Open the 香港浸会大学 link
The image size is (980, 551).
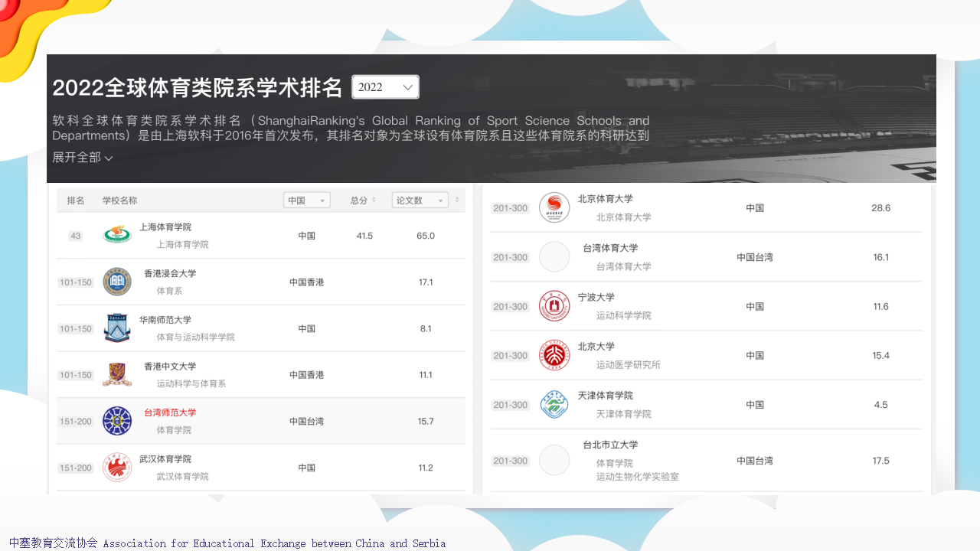pyautogui.click(x=170, y=273)
